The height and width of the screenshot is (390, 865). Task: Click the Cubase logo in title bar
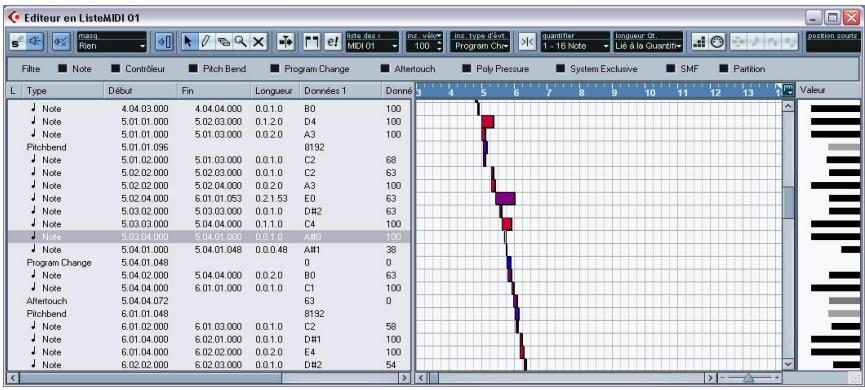click(13, 18)
